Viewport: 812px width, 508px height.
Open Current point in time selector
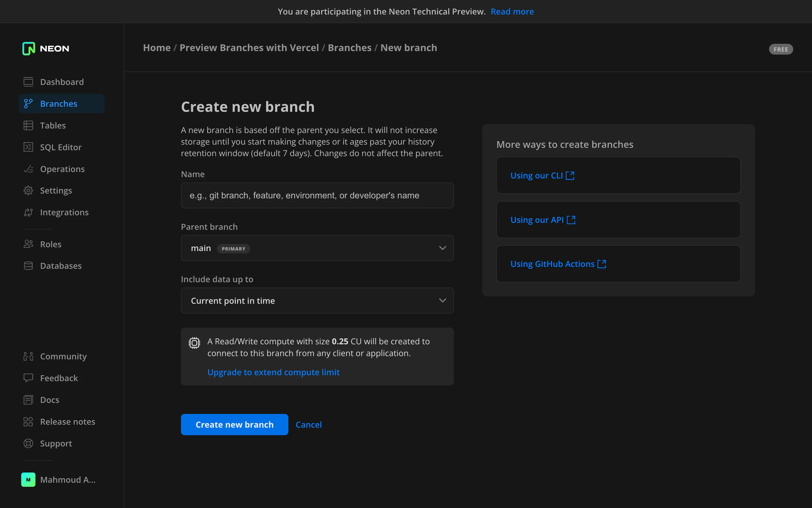pos(317,300)
